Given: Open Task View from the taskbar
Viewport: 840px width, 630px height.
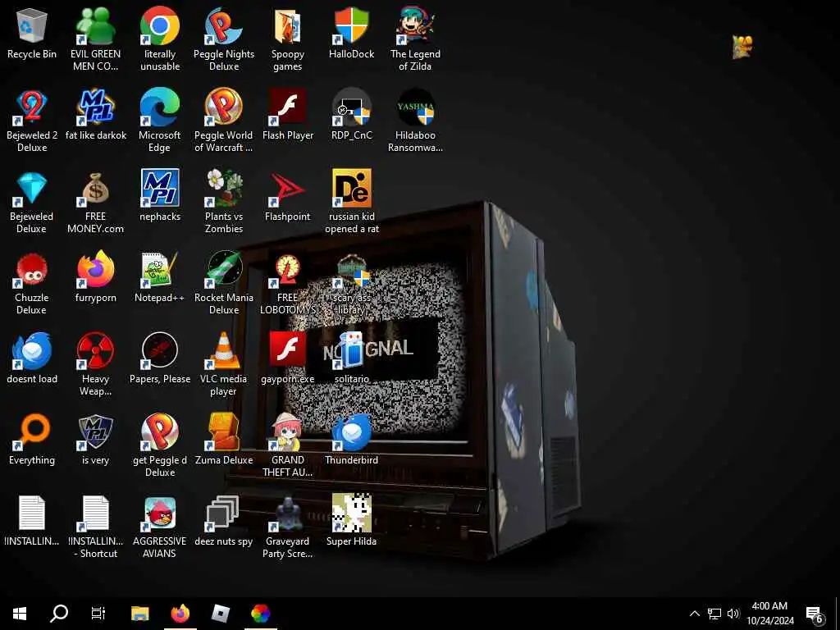Looking at the screenshot, I should click(98, 613).
